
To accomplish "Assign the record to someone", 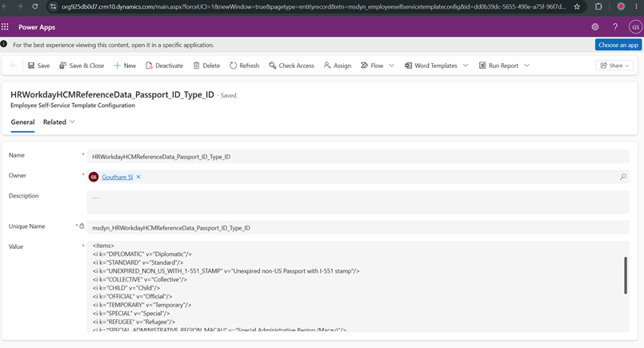I will (x=338, y=66).
